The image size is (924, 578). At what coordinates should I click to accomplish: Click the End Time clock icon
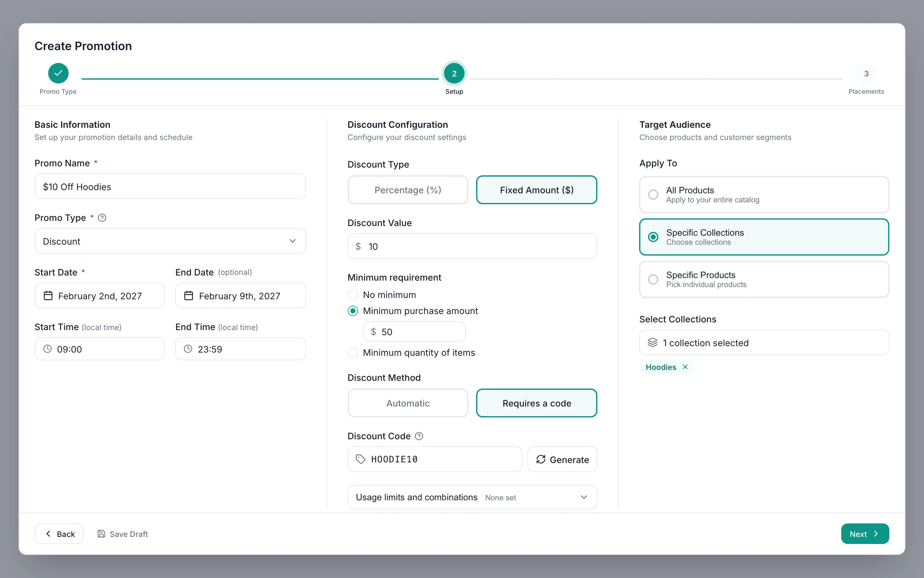point(188,349)
